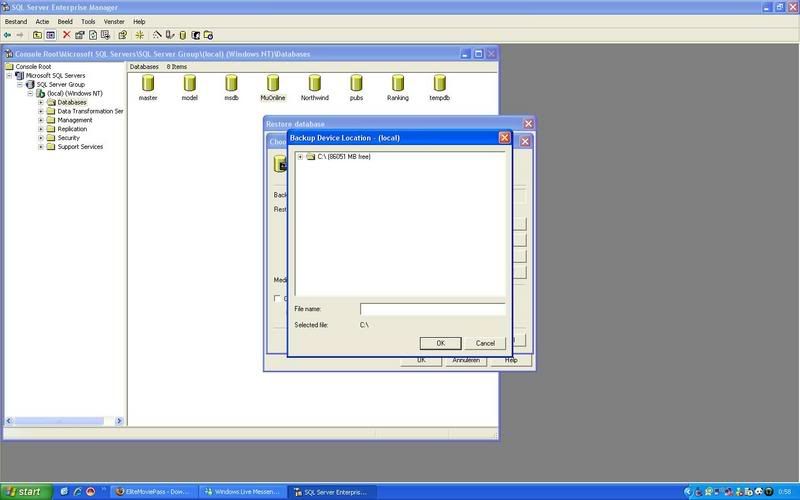The width and height of the screenshot is (800, 500).
Task: Click the File name input field
Action: (x=432, y=310)
